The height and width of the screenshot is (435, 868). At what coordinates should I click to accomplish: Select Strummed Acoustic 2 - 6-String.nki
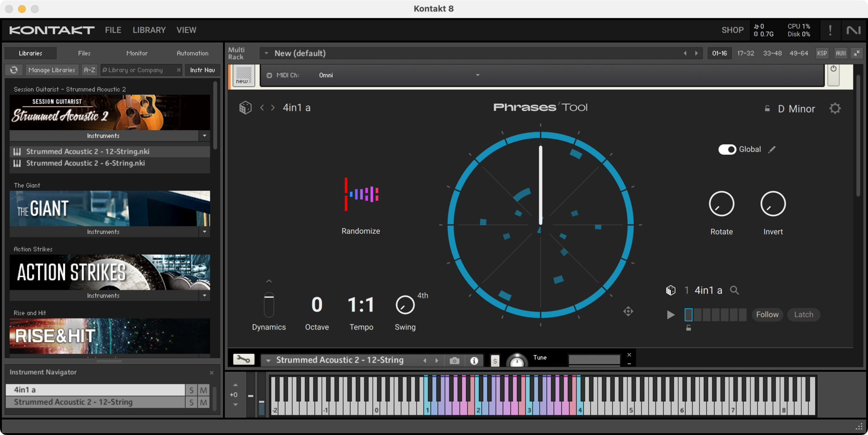click(x=110, y=163)
